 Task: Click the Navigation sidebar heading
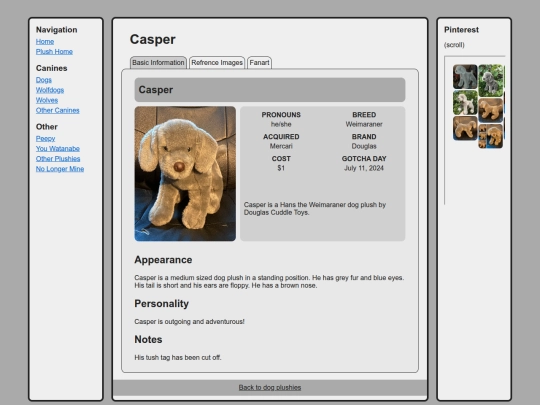point(56,30)
